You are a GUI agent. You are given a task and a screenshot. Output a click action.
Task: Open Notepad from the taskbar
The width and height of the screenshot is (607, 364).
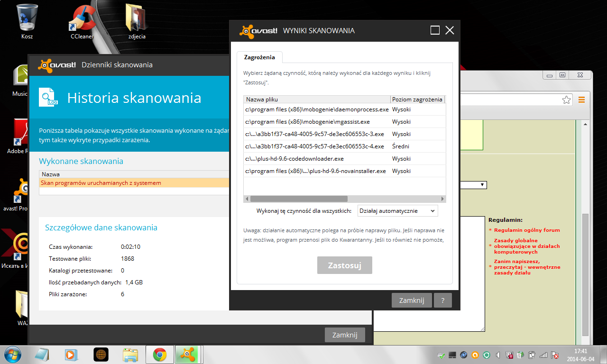[x=42, y=355]
